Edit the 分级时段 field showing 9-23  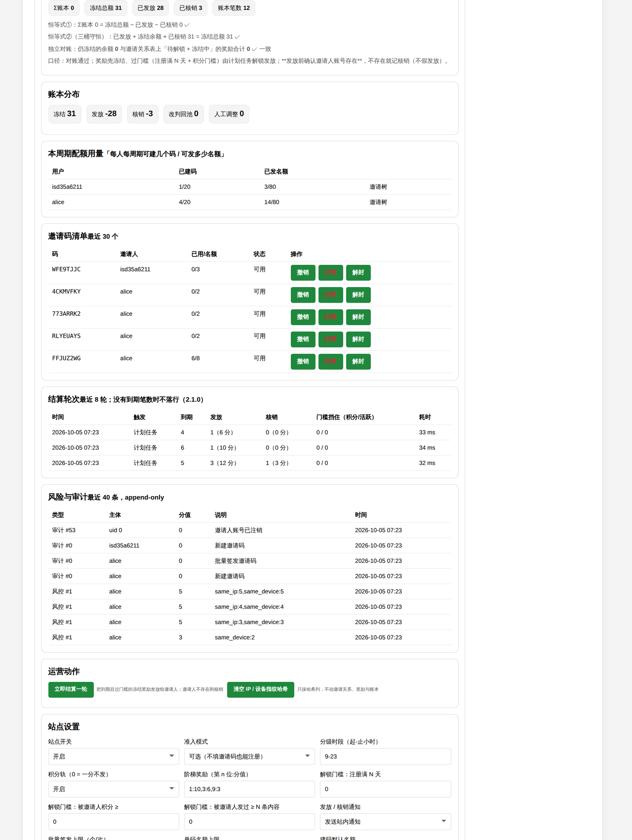click(x=385, y=756)
